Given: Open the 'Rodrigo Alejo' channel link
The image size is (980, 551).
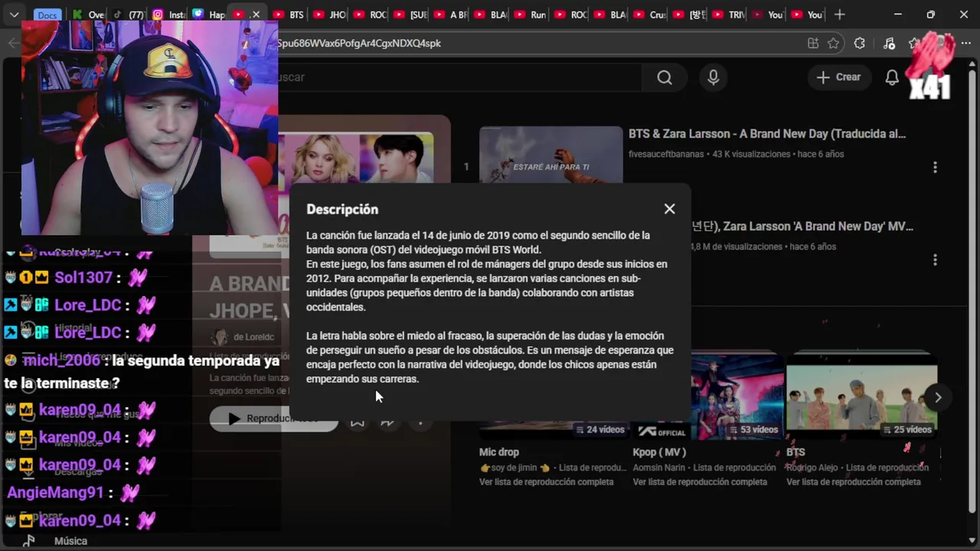Looking at the screenshot, I should (x=814, y=468).
